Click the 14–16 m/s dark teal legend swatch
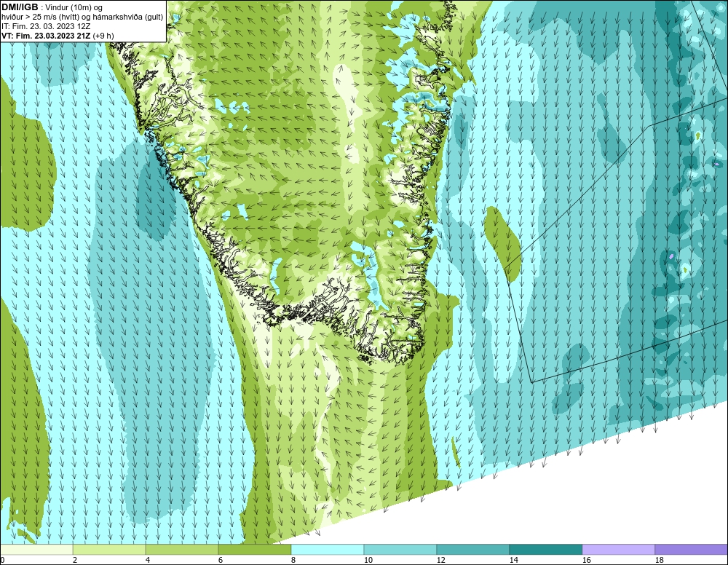The width and height of the screenshot is (728, 565). pyautogui.click(x=545, y=550)
